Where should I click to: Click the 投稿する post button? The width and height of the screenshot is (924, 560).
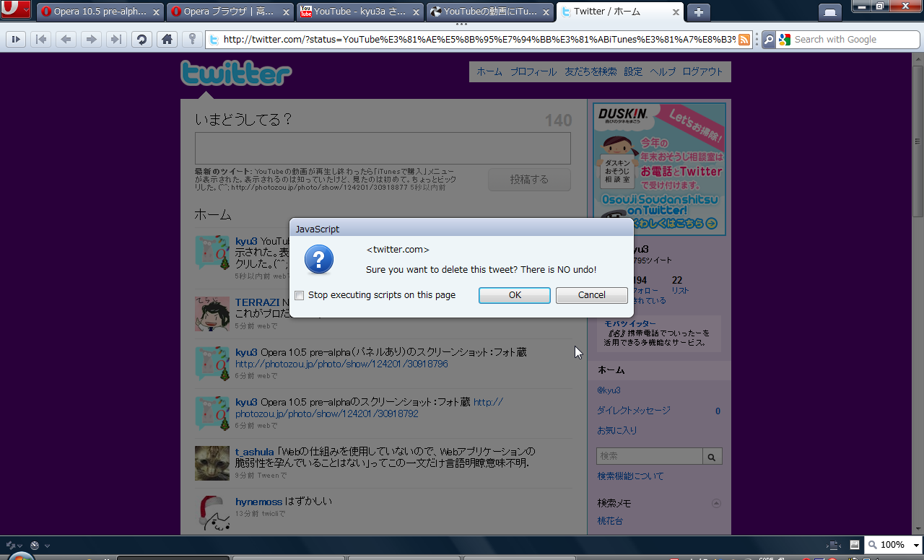[529, 180]
